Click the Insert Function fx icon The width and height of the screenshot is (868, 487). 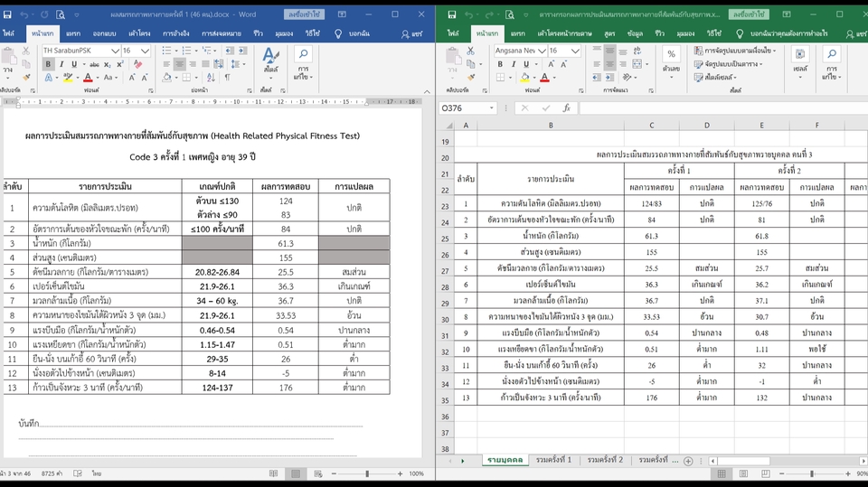(x=566, y=108)
